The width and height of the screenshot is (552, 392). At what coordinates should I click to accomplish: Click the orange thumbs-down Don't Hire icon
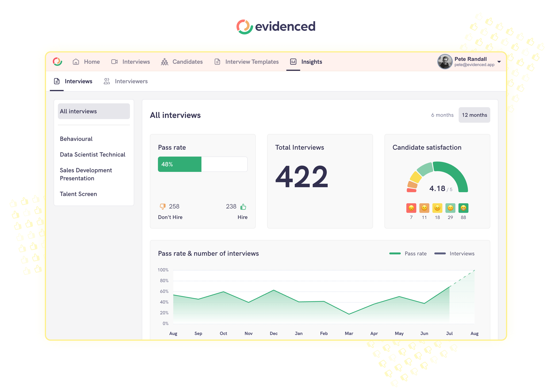pyautogui.click(x=162, y=207)
